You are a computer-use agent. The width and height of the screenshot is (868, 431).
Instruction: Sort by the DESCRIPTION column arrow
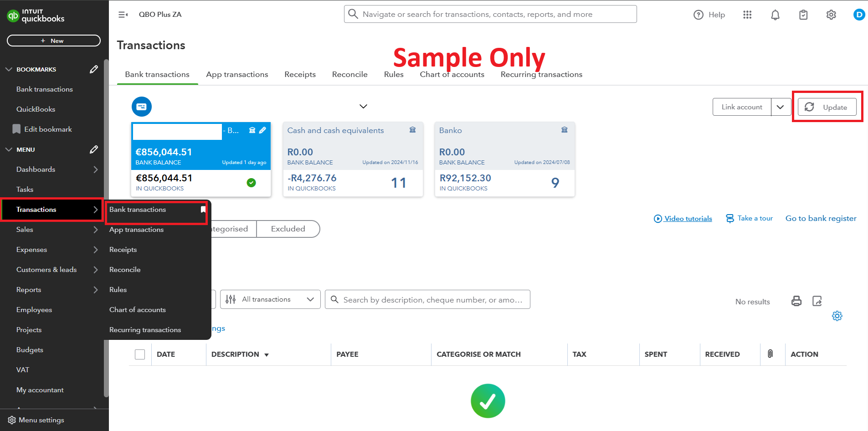pos(267,355)
